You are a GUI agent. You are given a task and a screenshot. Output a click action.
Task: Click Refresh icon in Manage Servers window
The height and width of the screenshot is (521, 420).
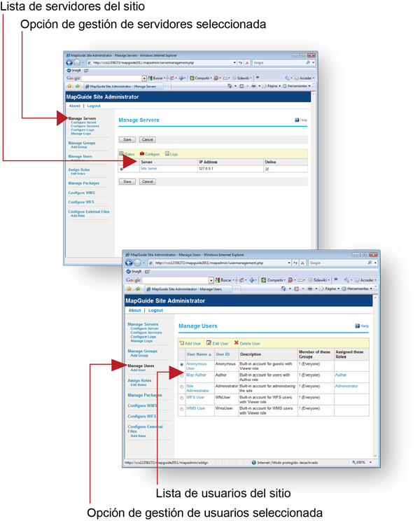pos(240,62)
